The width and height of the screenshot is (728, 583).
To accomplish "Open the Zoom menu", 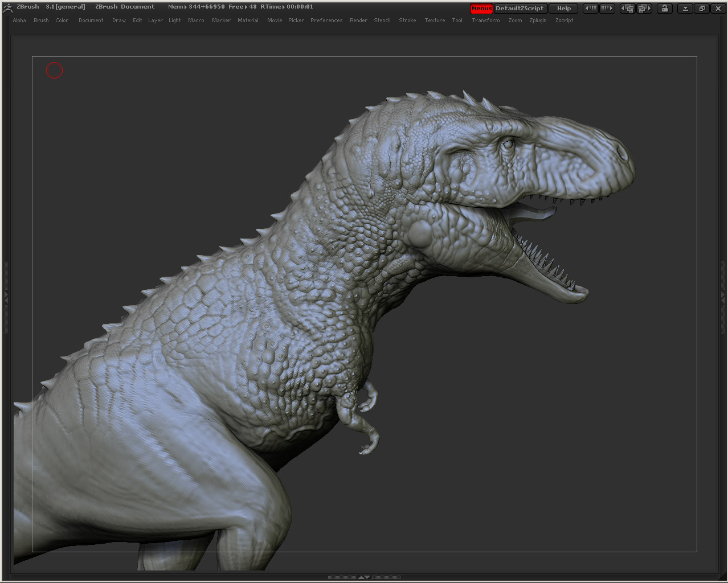I will pos(516,20).
